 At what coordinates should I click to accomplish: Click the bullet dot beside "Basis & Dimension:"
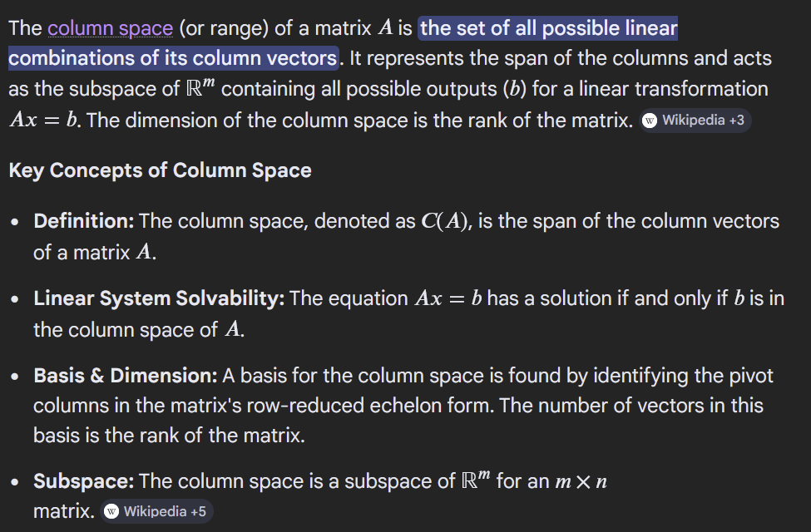coord(16,377)
